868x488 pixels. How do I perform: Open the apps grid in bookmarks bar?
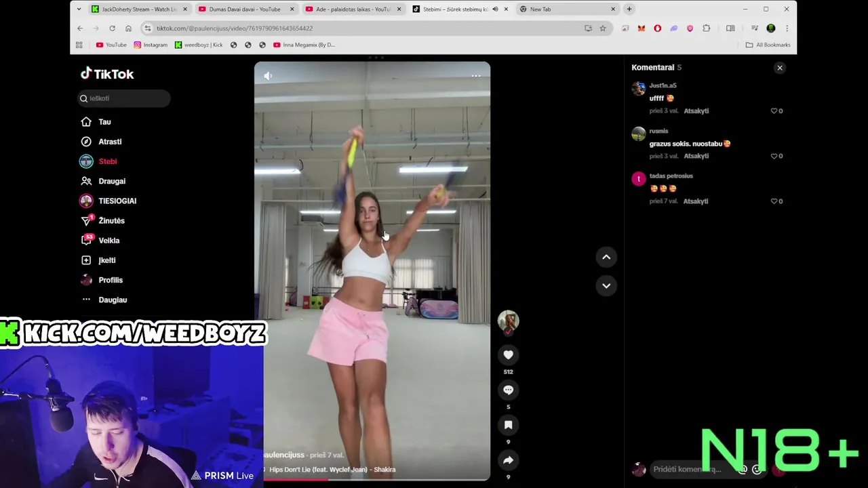(x=79, y=45)
